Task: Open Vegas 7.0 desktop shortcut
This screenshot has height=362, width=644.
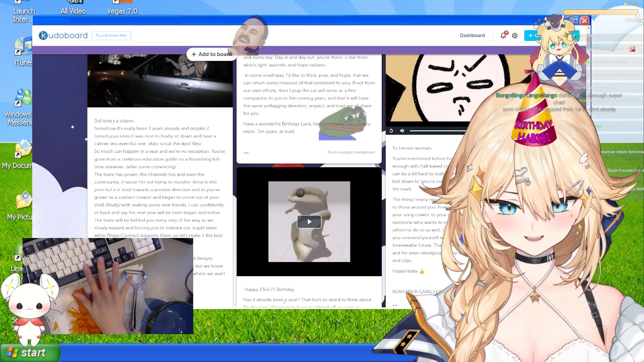Action: pyautogui.click(x=122, y=8)
